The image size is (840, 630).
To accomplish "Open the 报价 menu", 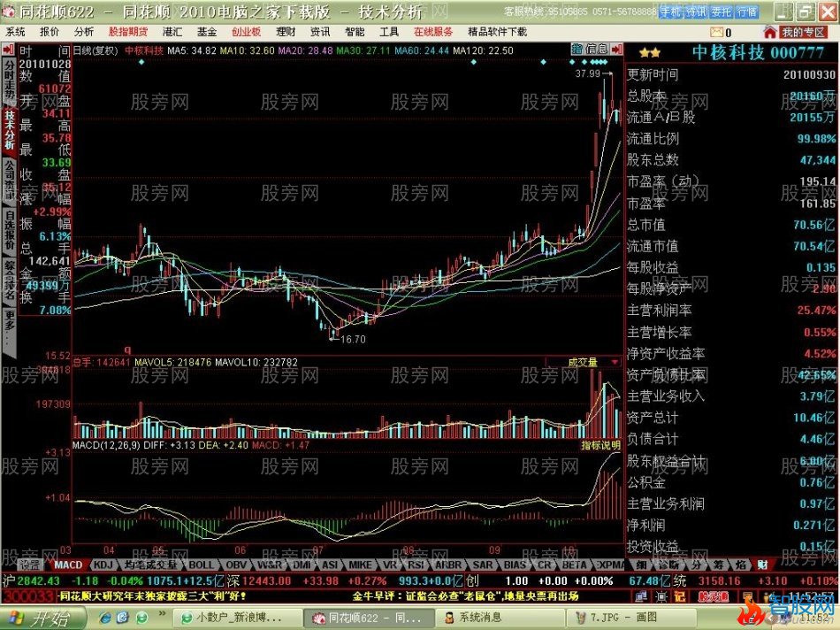I will [50, 32].
